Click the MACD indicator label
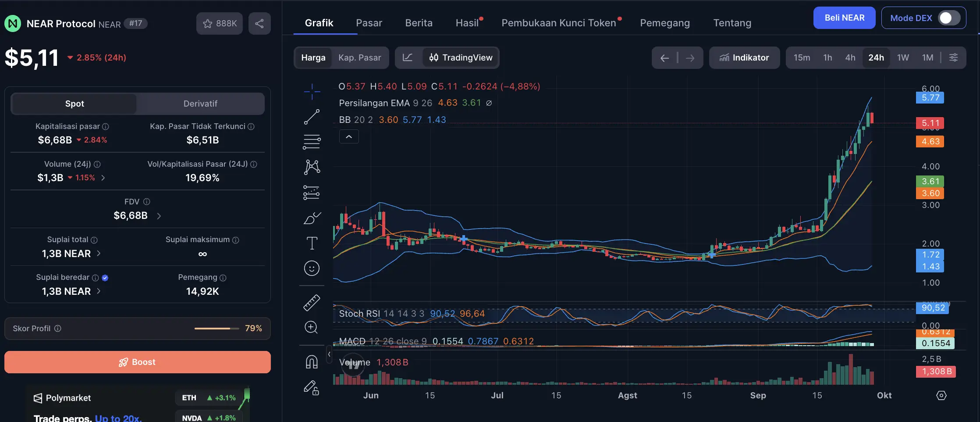This screenshot has width=980, height=422. [352, 341]
